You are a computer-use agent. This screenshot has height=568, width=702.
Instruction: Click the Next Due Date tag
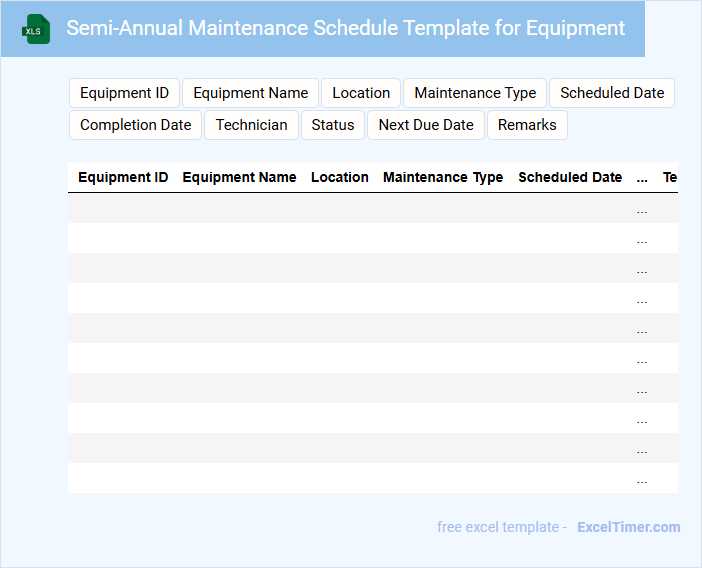click(426, 125)
